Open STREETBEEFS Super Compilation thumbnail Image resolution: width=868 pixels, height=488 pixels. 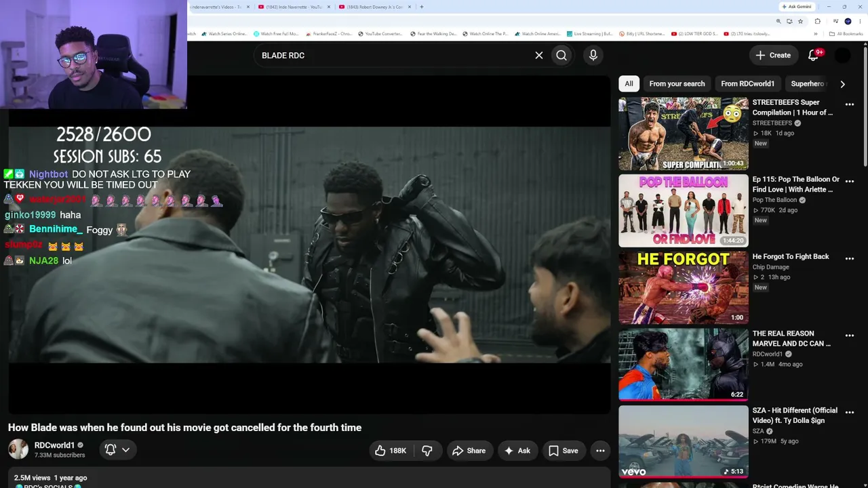[683, 134]
